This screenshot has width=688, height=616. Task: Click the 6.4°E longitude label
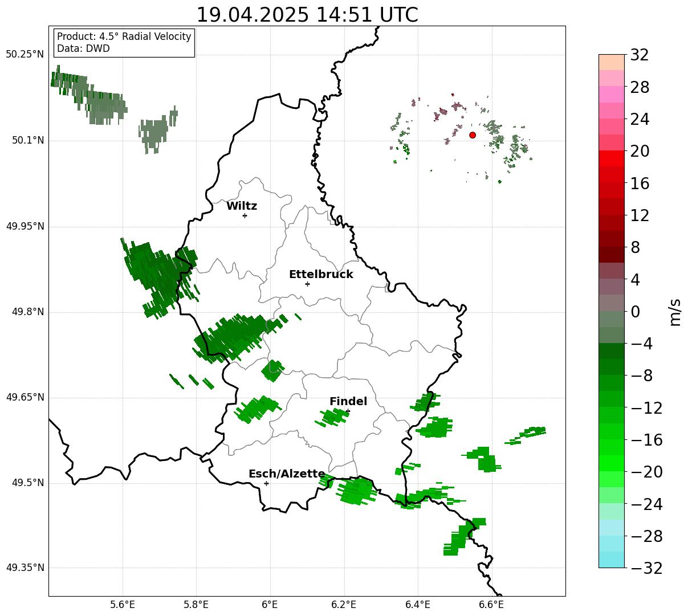click(x=418, y=605)
